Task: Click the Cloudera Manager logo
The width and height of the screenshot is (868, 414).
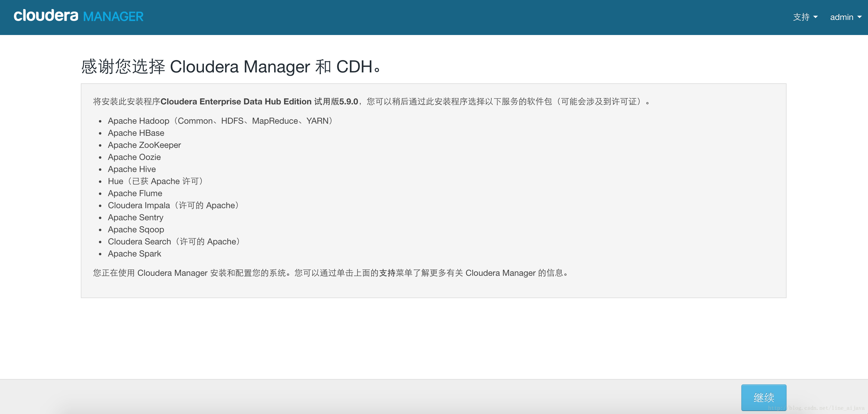Action: point(78,16)
